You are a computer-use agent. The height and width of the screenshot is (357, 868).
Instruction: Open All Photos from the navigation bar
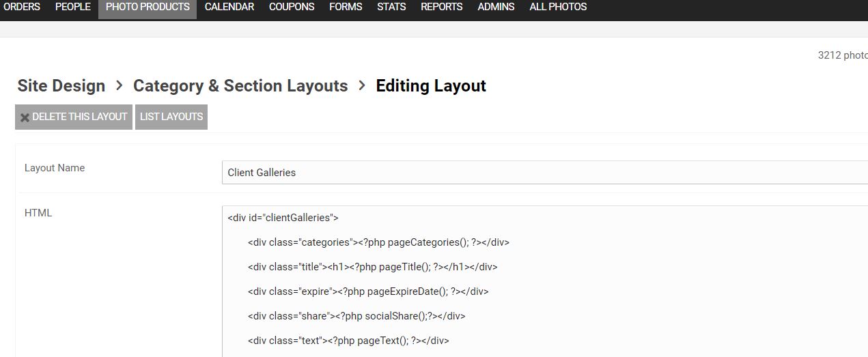point(558,7)
